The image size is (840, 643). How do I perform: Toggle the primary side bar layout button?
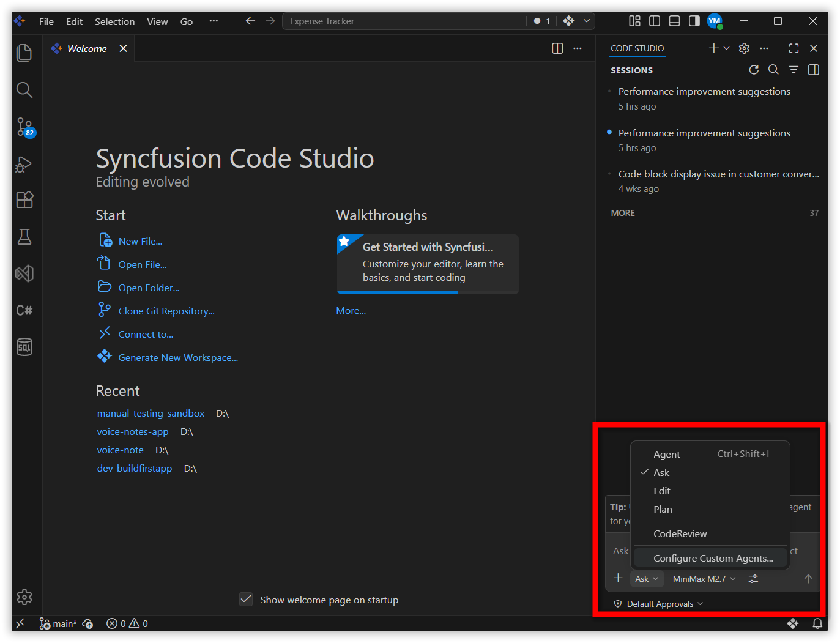[x=655, y=21]
